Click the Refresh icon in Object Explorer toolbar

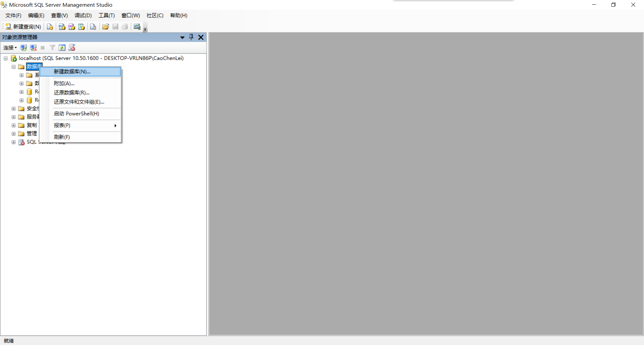click(62, 48)
